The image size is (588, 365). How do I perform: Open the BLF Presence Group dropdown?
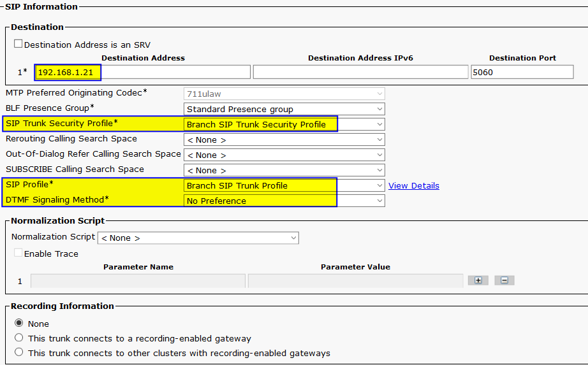click(284, 109)
